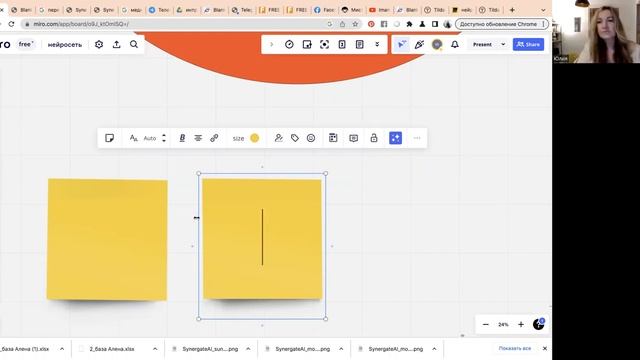The height and width of the screenshot is (360, 640).
Task: Open Auto font size dropdown
Action: (x=150, y=138)
